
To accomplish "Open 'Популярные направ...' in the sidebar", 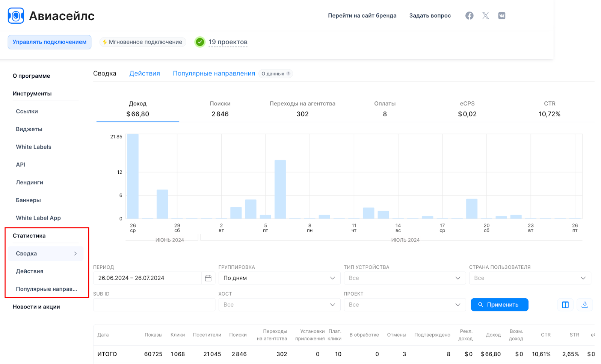I will pyautogui.click(x=46, y=289).
